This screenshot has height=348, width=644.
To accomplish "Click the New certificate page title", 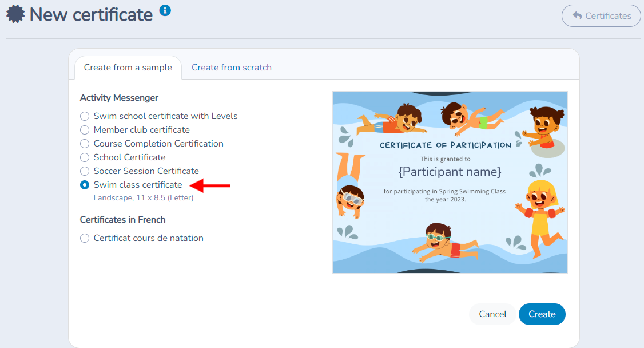I will pos(91,15).
